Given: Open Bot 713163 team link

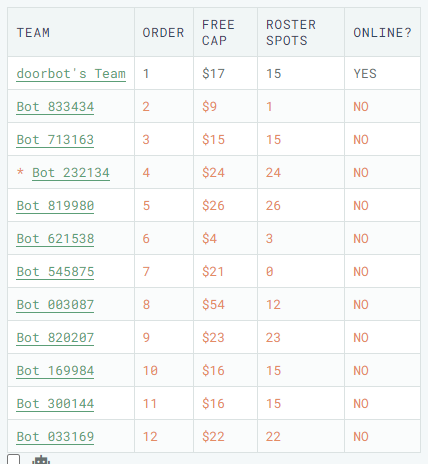Looking at the screenshot, I should pos(55,140).
